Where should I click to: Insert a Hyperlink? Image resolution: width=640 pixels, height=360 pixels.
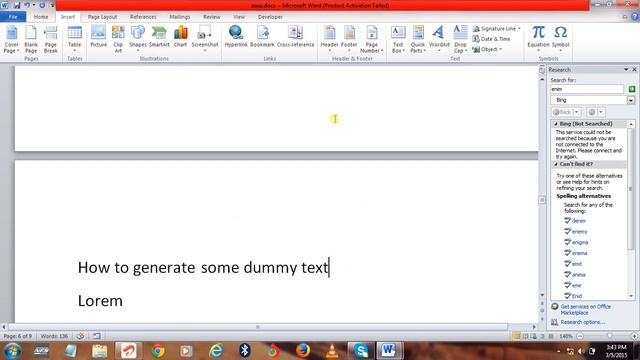click(236, 37)
